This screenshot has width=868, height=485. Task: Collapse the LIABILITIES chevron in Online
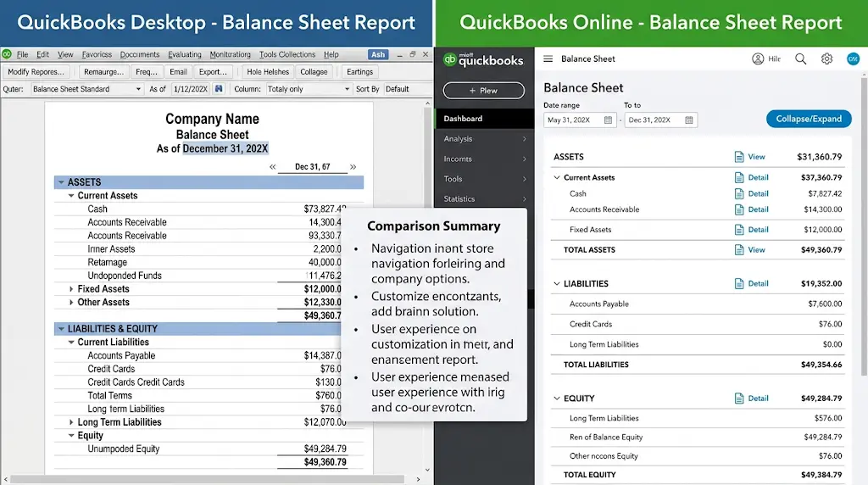(x=557, y=283)
